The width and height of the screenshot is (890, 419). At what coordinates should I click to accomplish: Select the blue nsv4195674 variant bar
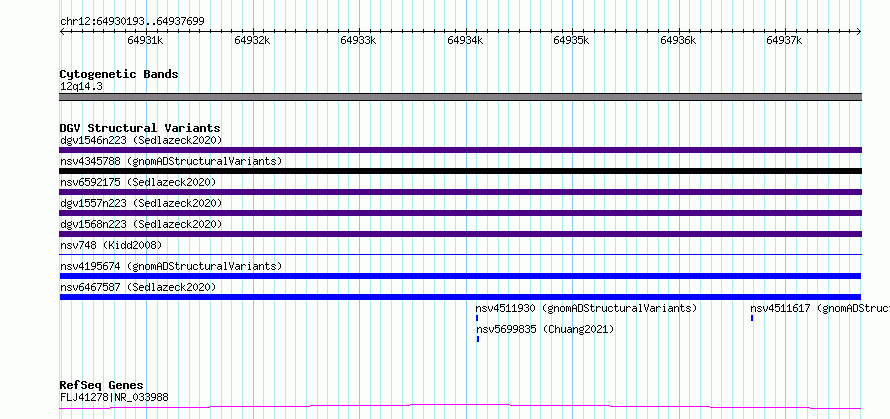click(460, 276)
